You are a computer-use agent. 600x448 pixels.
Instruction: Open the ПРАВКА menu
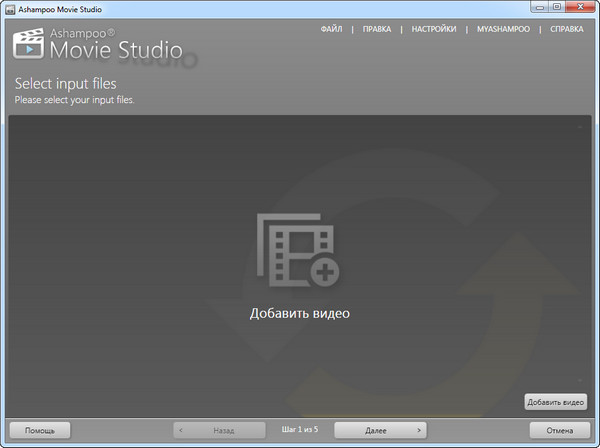coord(377,29)
